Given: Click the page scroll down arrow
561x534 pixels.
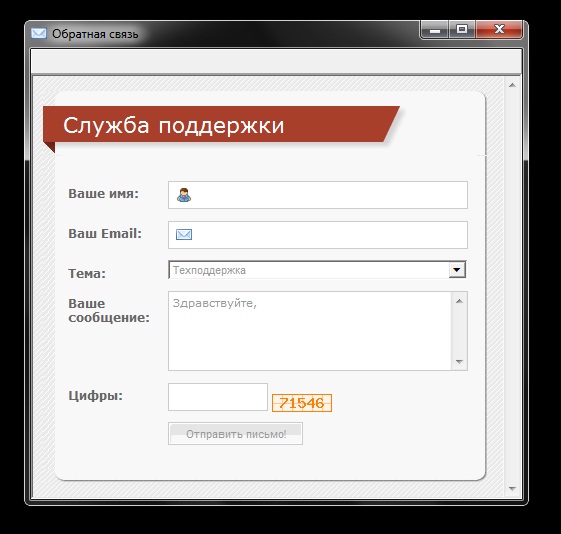Looking at the screenshot, I should click(x=512, y=489).
